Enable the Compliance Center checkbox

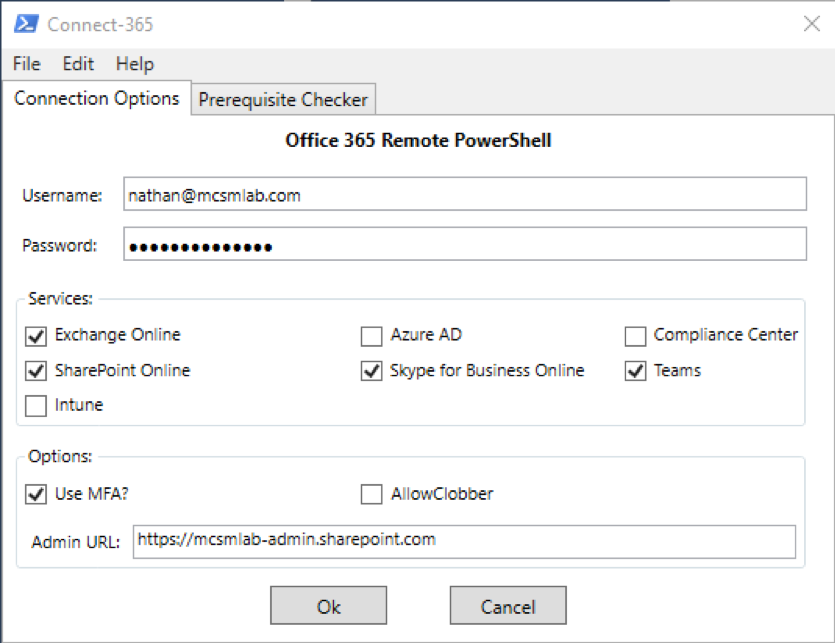coord(634,336)
